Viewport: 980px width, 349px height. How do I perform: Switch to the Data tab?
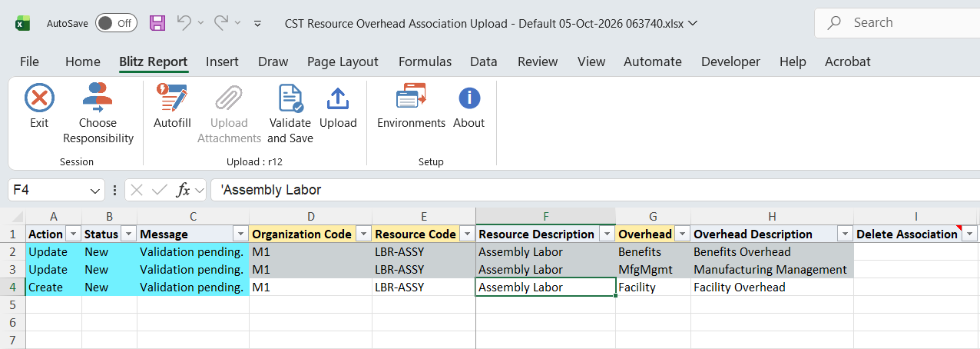pos(484,61)
